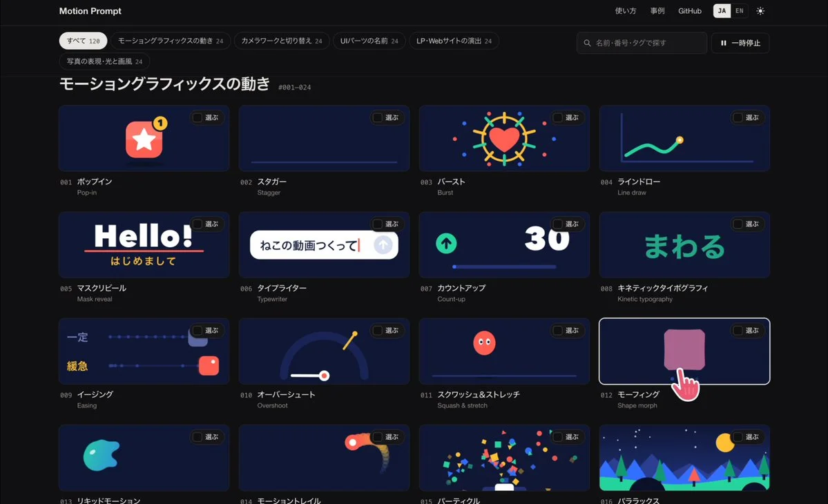Click the Kinetic typography subtitle
This screenshot has height=504, width=828.
point(645,299)
